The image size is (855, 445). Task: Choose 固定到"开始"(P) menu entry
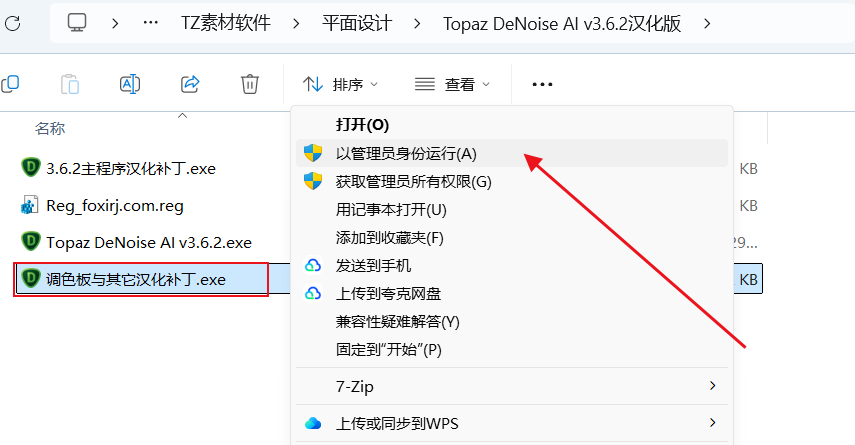[x=512, y=350]
